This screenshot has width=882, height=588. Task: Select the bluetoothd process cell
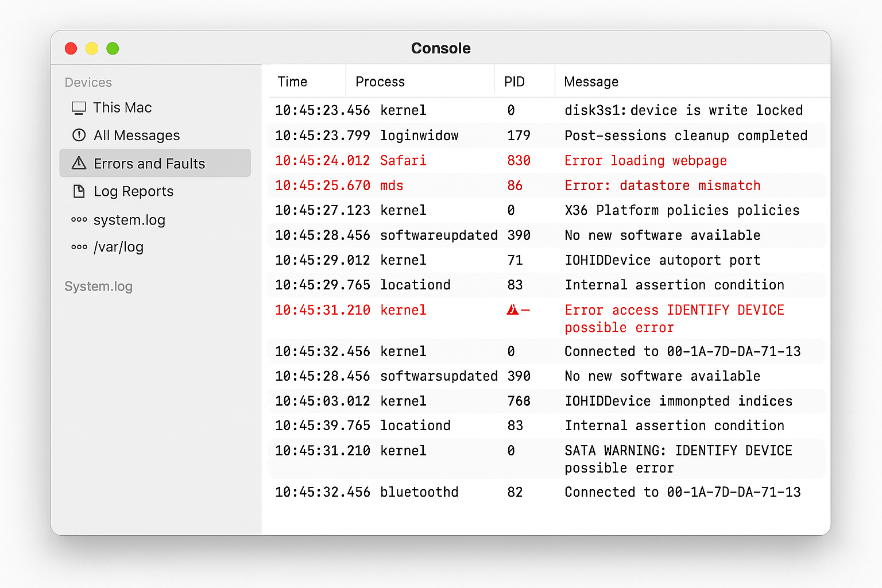(419, 492)
